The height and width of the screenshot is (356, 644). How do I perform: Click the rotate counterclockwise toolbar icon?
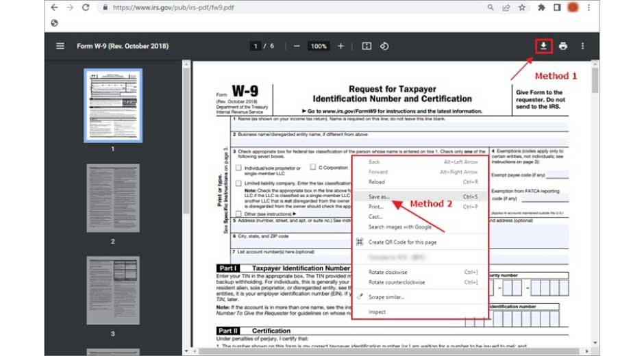384,46
